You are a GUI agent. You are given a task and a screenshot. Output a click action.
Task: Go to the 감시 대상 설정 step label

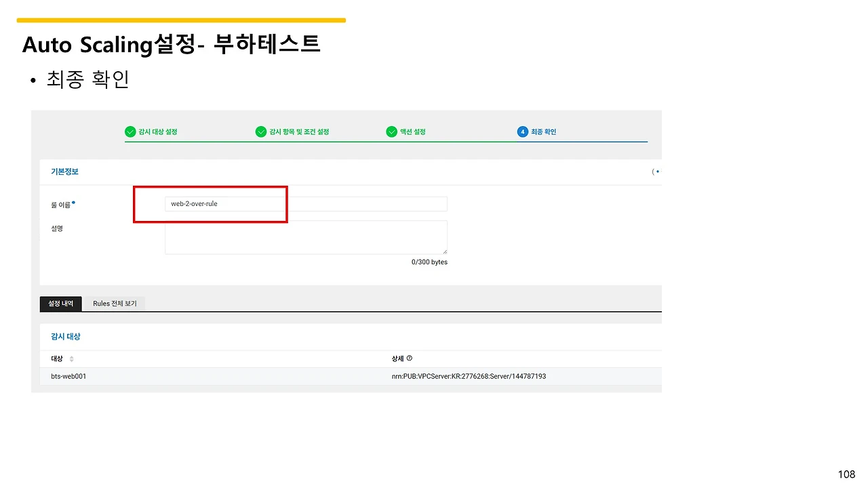pos(157,131)
